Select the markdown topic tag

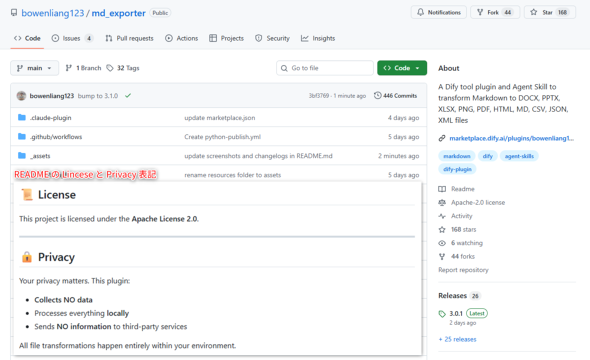tap(457, 156)
